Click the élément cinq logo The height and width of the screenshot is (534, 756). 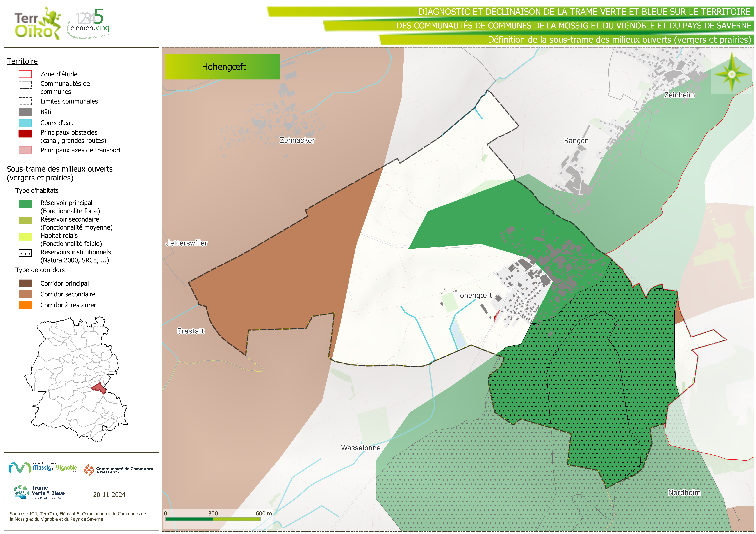point(89,22)
